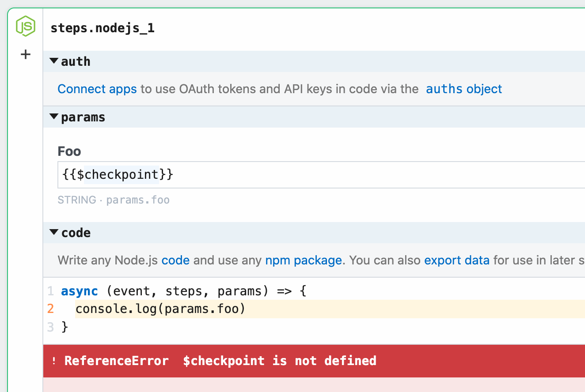Screen dimensions: 585x392
Task: Open the npm package link
Action: tap(304, 260)
